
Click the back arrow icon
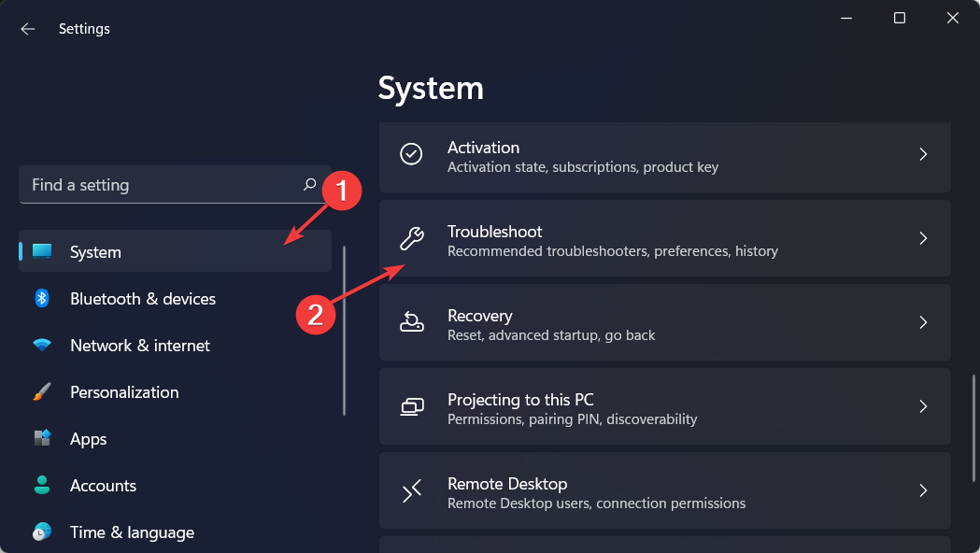pos(28,29)
